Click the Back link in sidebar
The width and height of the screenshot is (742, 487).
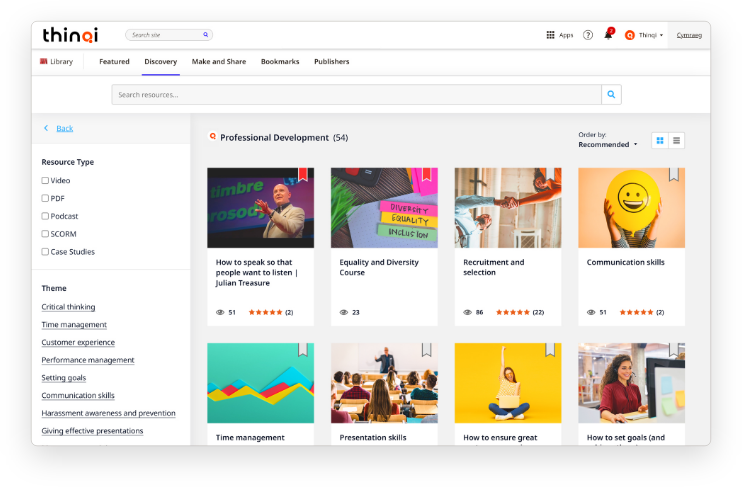[64, 128]
